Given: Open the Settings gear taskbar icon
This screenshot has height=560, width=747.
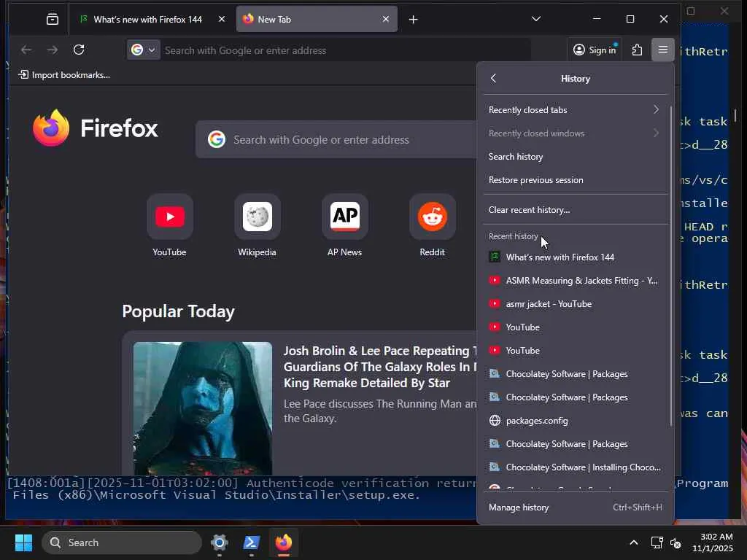Looking at the screenshot, I should pos(220,542).
